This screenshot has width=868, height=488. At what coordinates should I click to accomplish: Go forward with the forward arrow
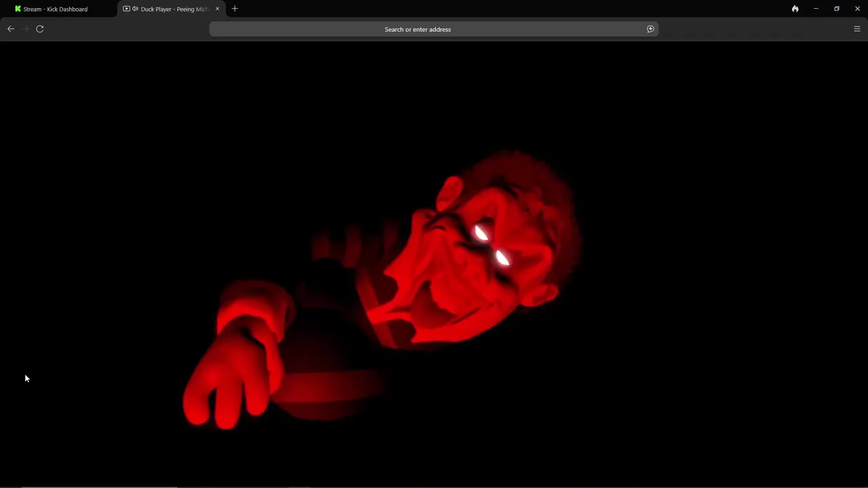click(25, 28)
